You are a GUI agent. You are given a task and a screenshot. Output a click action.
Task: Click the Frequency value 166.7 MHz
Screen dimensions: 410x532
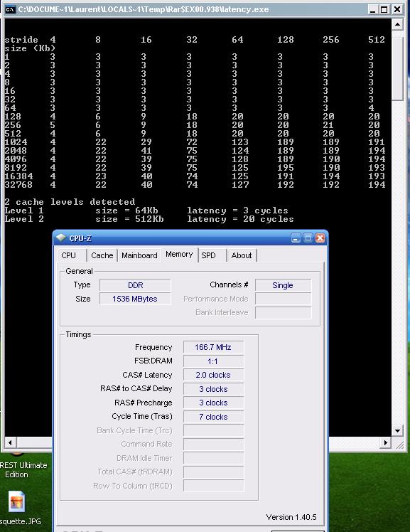click(x=213, y=347)
